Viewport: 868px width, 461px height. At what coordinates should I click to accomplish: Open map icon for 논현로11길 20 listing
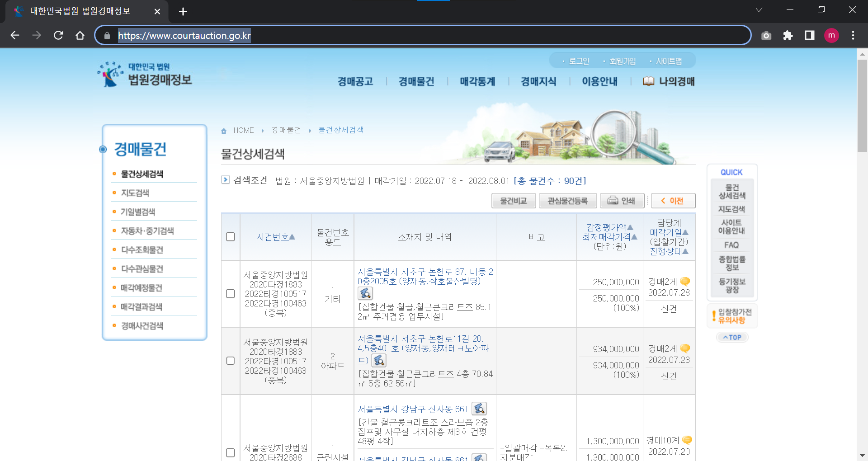click(379, 360)
